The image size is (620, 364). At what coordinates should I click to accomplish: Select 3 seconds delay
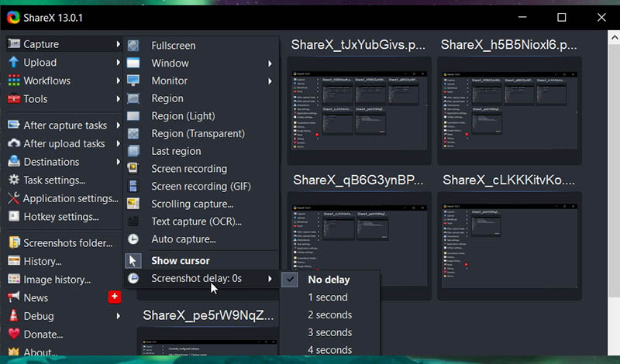[x=330, y=332]
